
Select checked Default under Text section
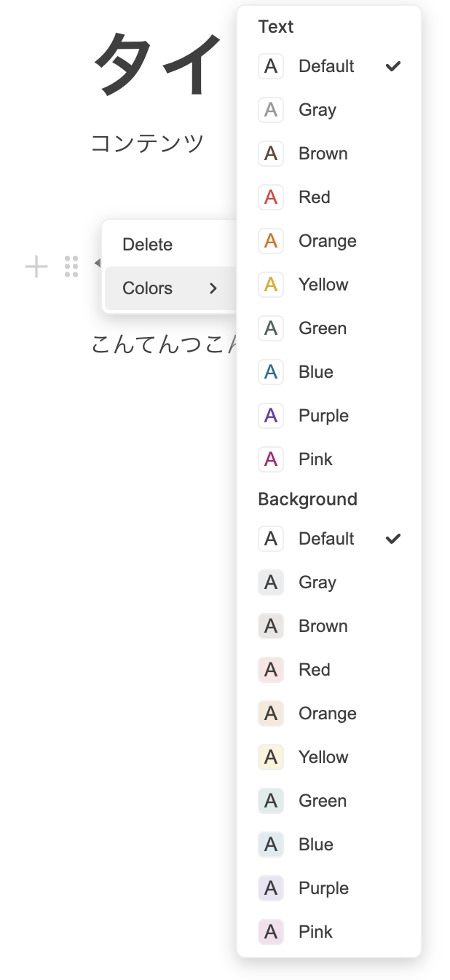click(326, 66)
